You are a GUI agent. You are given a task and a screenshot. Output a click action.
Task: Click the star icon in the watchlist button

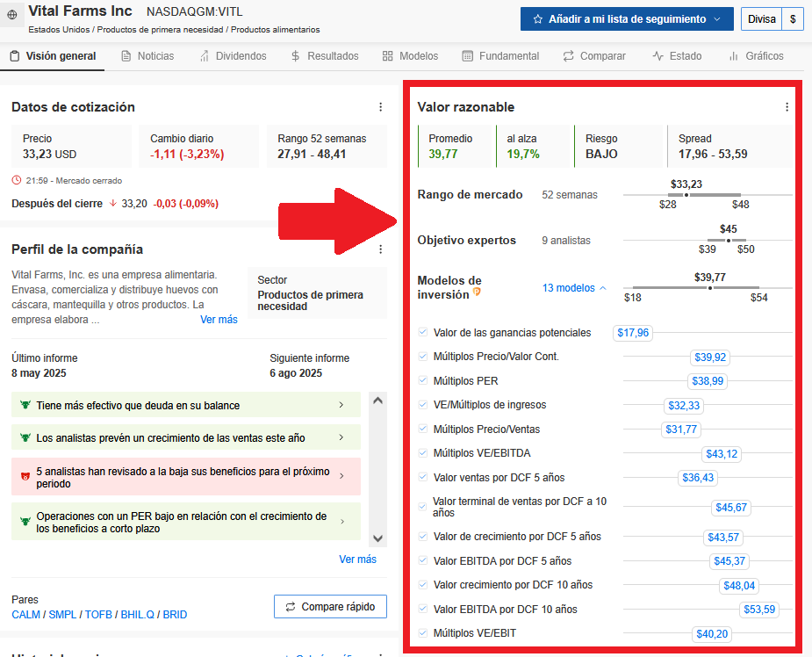tap(537, 19)
